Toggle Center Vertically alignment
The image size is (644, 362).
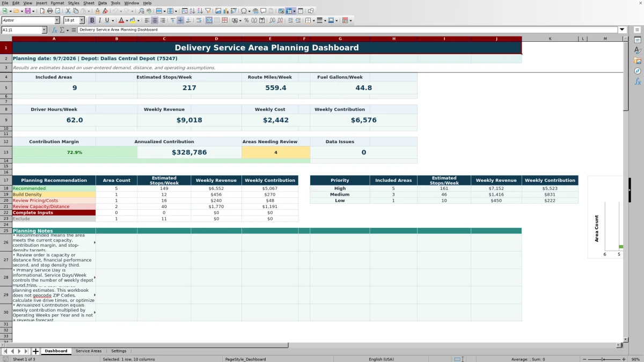[x=180, y=20]
